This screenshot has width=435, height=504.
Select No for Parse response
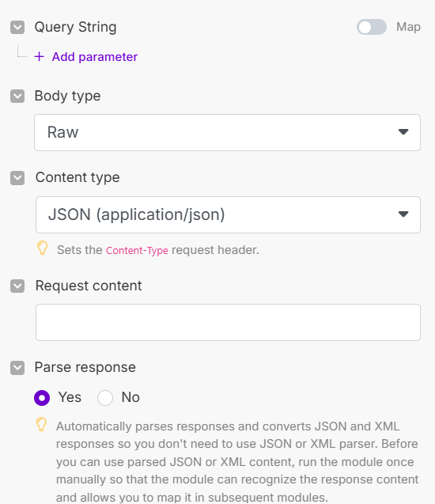tap(105, 398)
